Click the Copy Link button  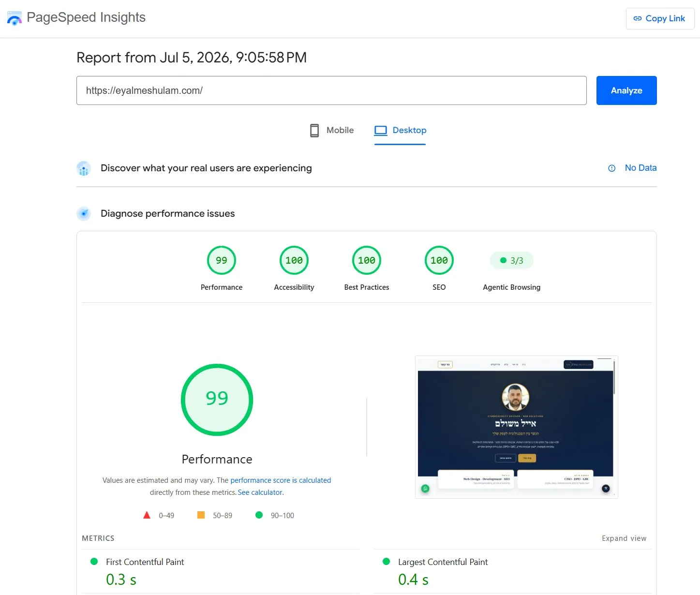pyautogui.click(x=660, y=18)
